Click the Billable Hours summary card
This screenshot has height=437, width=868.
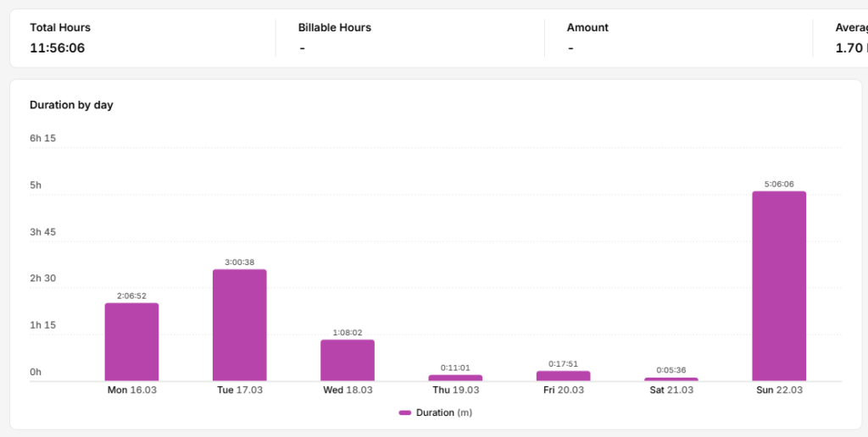pyautogui.click(x=410, y=38)
